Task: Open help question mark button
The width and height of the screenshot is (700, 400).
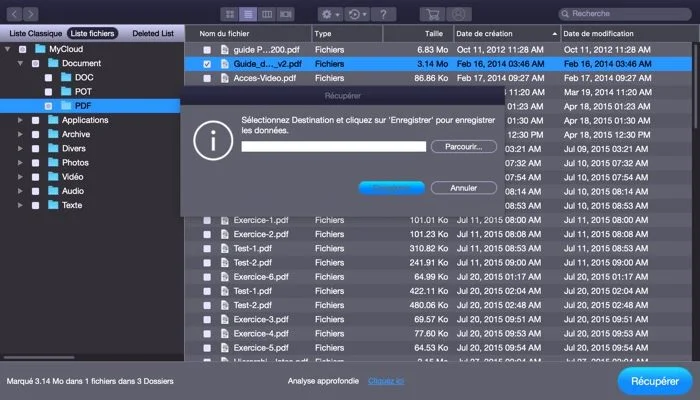Action: point(383,14)
